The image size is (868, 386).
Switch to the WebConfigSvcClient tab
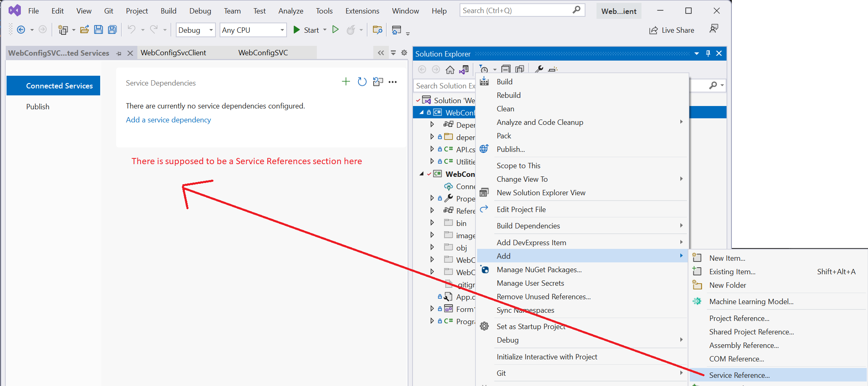pyautogui.click(x=173, y=53)
